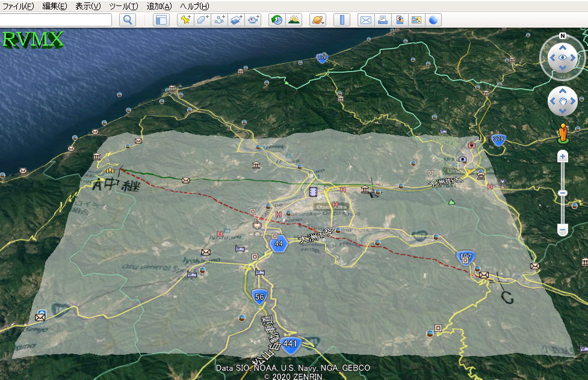The image size is (588, 380).
Task: Click the zoom in plus button
Action: 563,157
